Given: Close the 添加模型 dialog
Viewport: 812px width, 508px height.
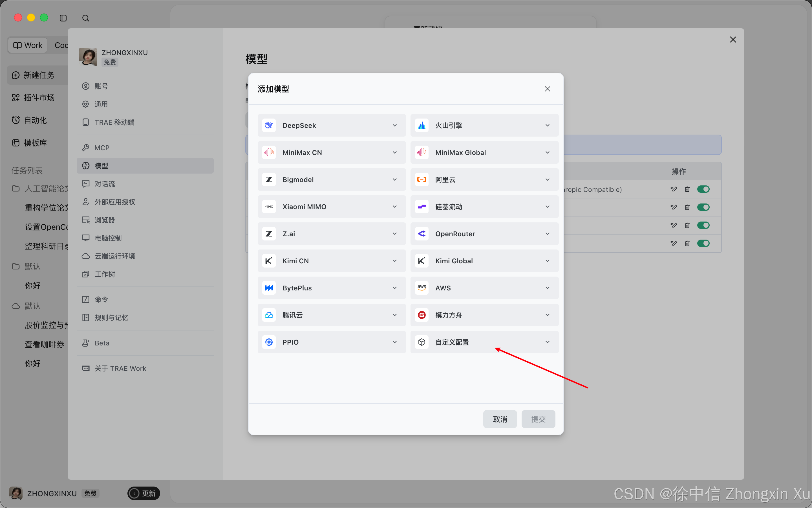Looking at the screenshot, I should coord(547,89).
